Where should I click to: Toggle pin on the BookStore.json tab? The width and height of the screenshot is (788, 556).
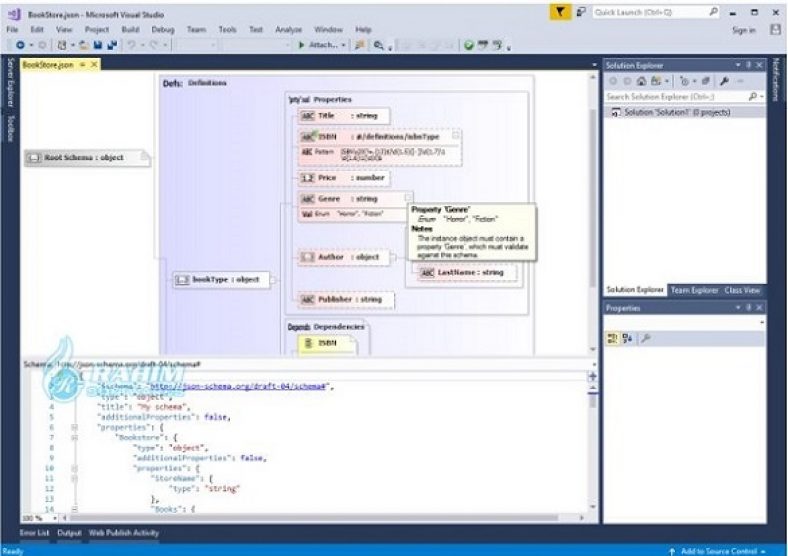pos(82,65)
